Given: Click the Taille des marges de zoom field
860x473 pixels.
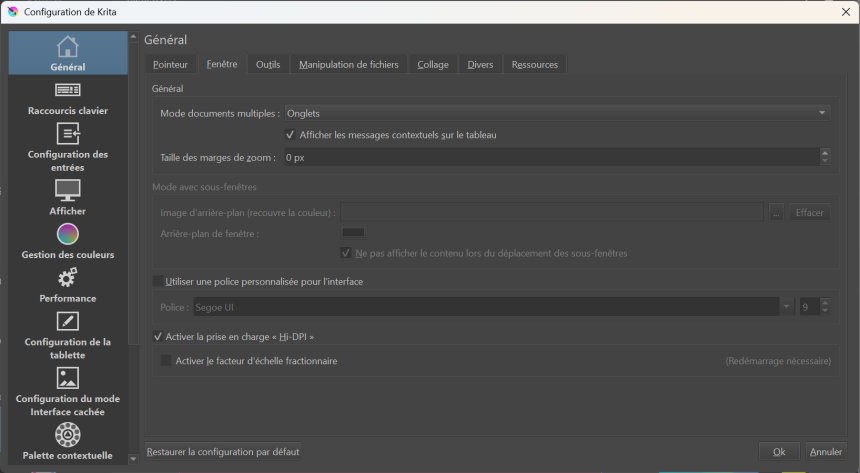Looking at the screenshot, I should coord(550,157).
